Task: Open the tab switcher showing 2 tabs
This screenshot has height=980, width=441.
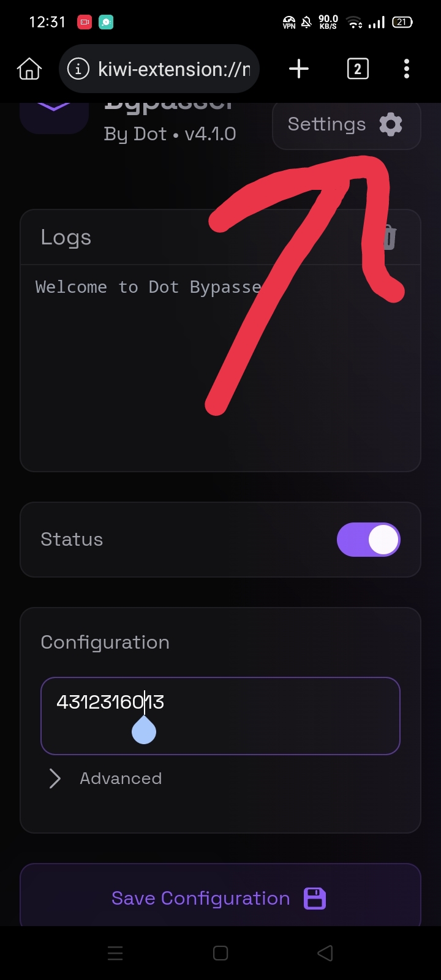Action: [358, 69]
